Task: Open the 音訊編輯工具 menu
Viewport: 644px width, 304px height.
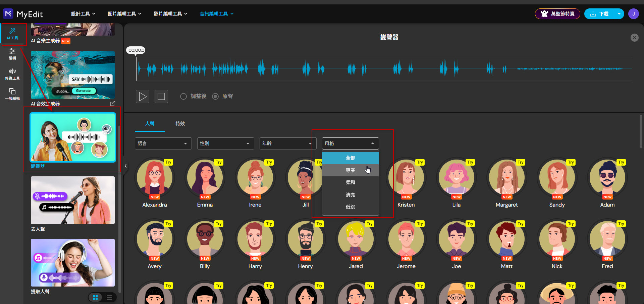Action: (x=217, y=14)
